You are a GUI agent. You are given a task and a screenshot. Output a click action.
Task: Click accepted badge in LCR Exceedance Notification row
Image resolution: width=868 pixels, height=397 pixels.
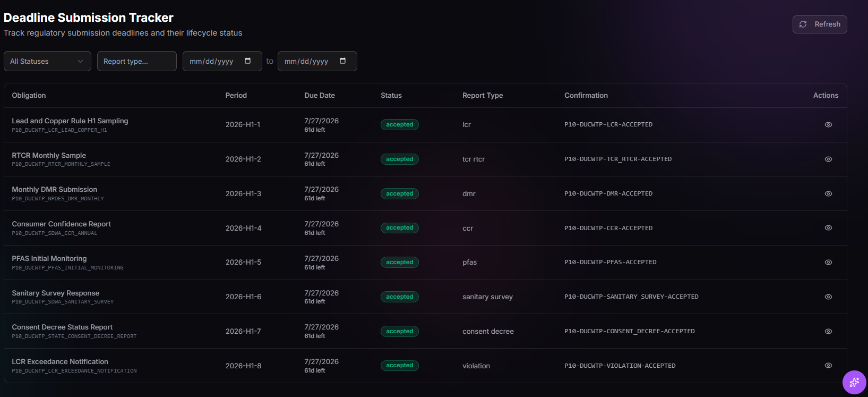[x=400, y=366]
